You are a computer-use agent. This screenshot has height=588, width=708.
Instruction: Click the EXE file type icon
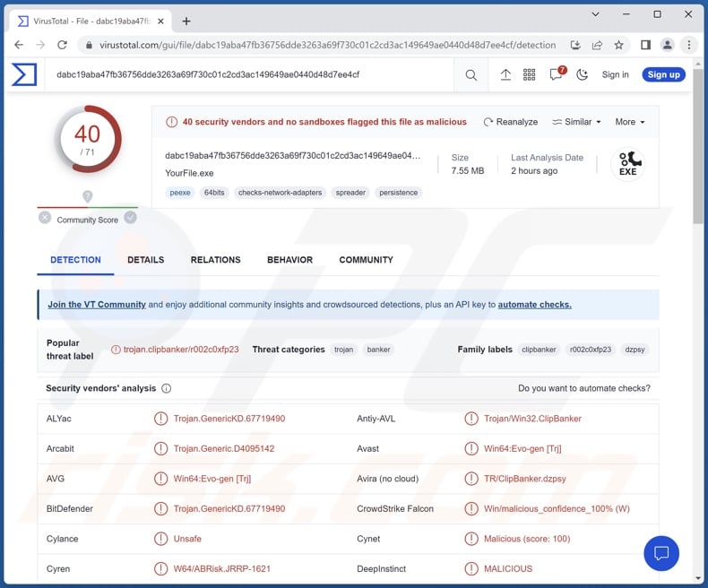(x=627, y=164)
